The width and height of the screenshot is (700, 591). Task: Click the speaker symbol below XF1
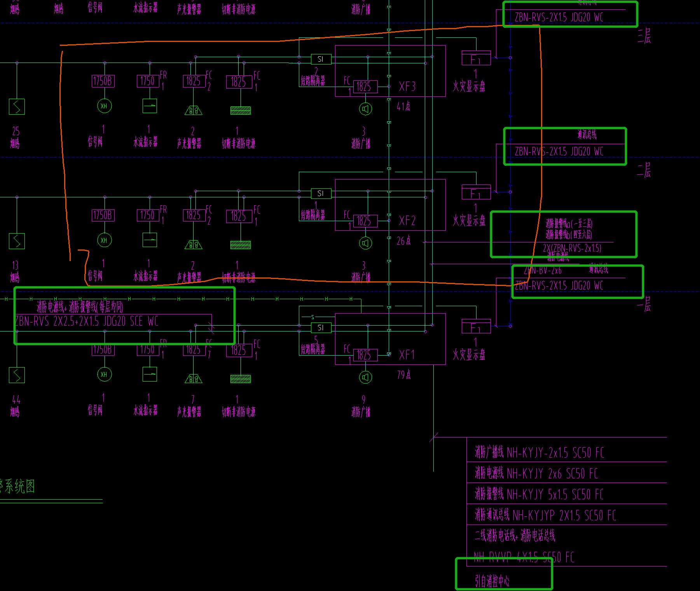click(x=365, y=377)
